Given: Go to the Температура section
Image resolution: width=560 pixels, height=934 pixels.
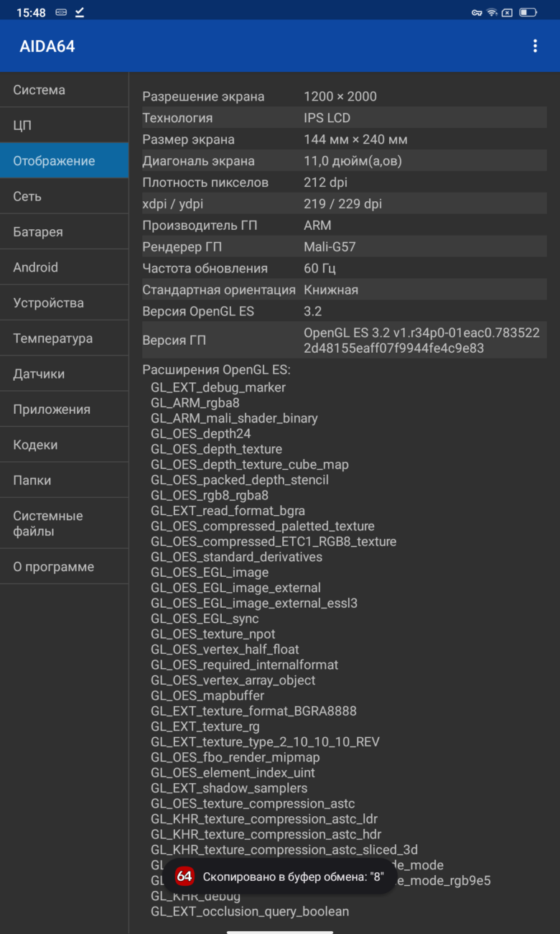Looking at the screenshot, I should click(65, 338).
